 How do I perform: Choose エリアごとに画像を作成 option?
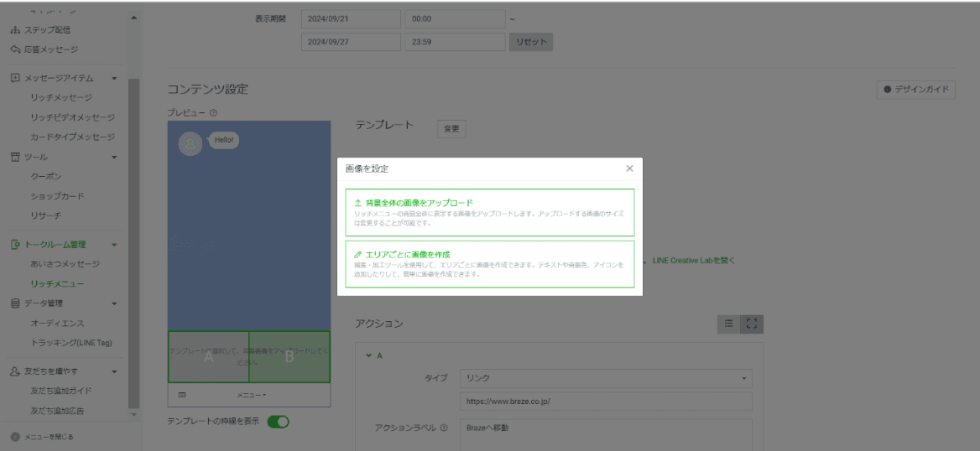489,264
